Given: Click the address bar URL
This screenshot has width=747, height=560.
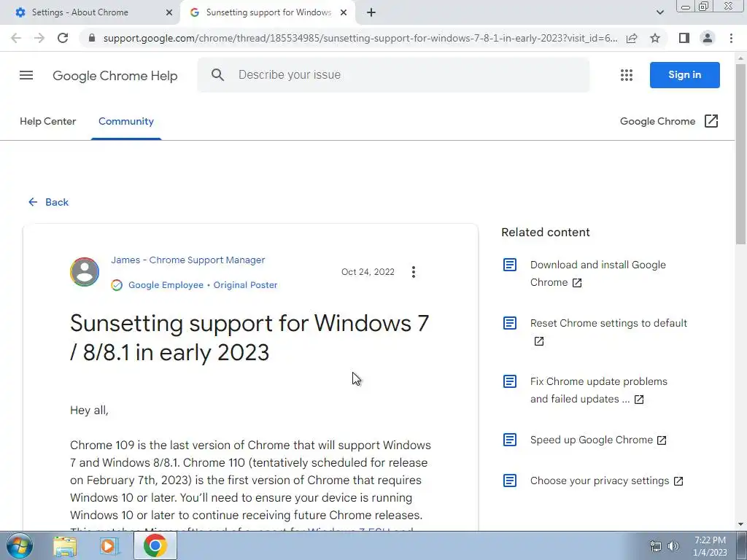Looking at the screenshot, I should (360, 38).
